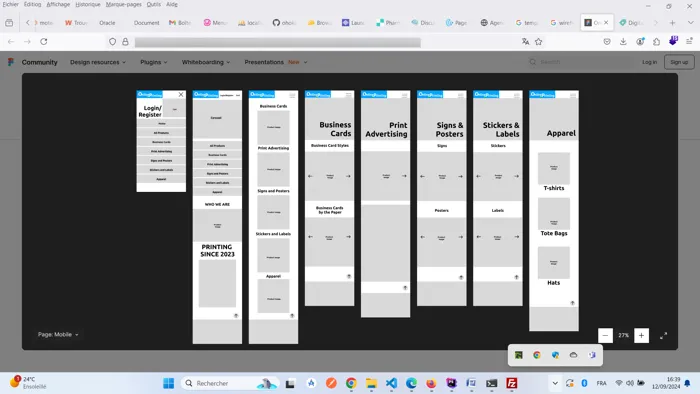Expand the Plugins dropdown

(154, 62)
